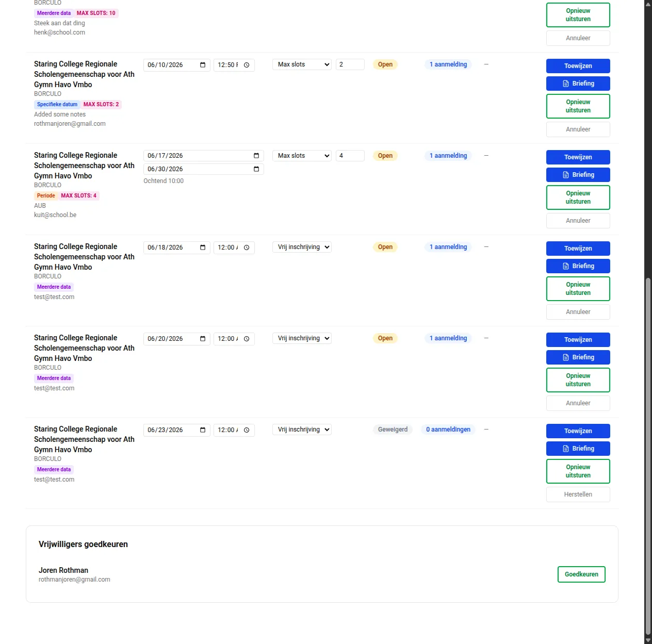Click Ochtend 10:00 text
Screen dimensions: 652x644
pyautogui.click(x=164, y=181)
